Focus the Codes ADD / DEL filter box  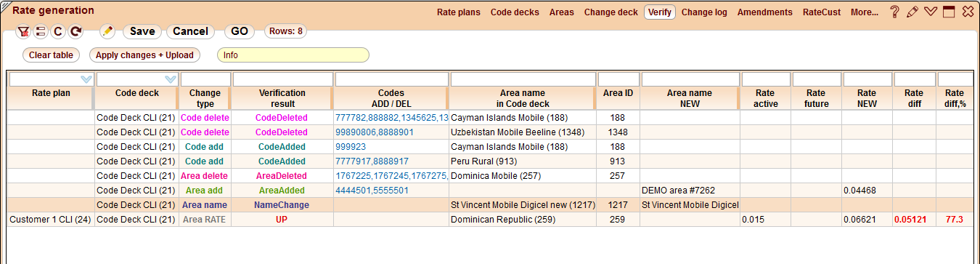(x=391, y=79)
